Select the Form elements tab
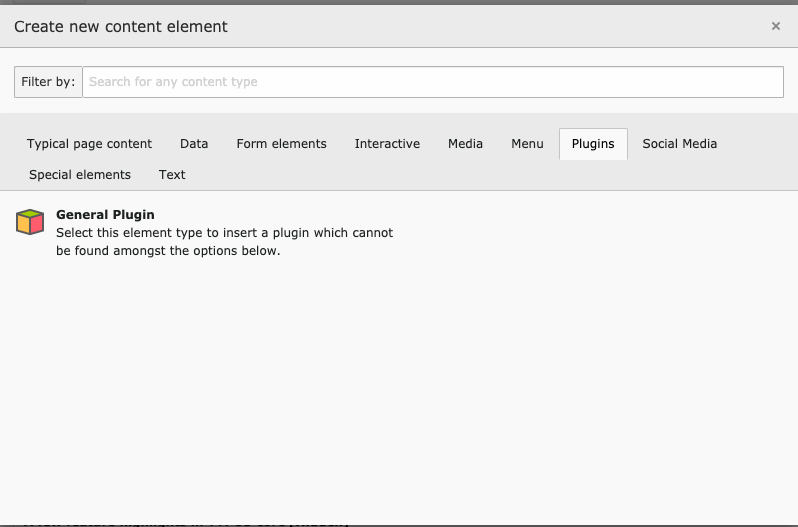Image resolution: width=798 pixels, height=527 pixels. (281, 144)
